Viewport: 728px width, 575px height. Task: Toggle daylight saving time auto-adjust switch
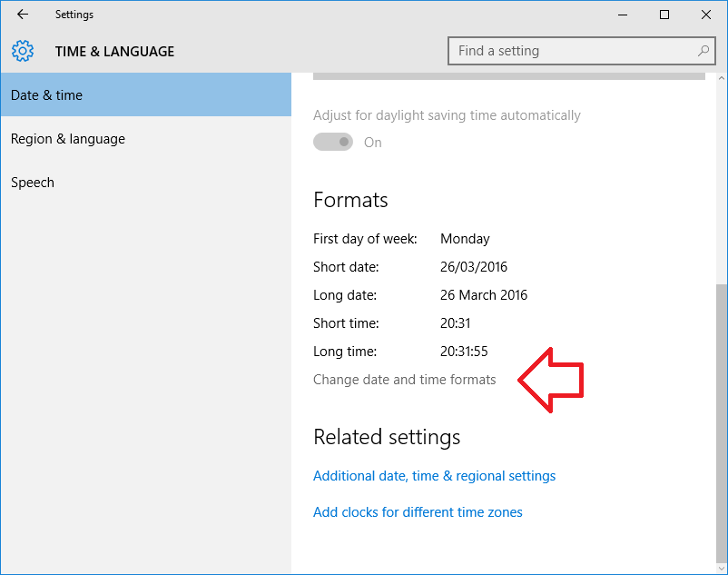coord(333,142)
